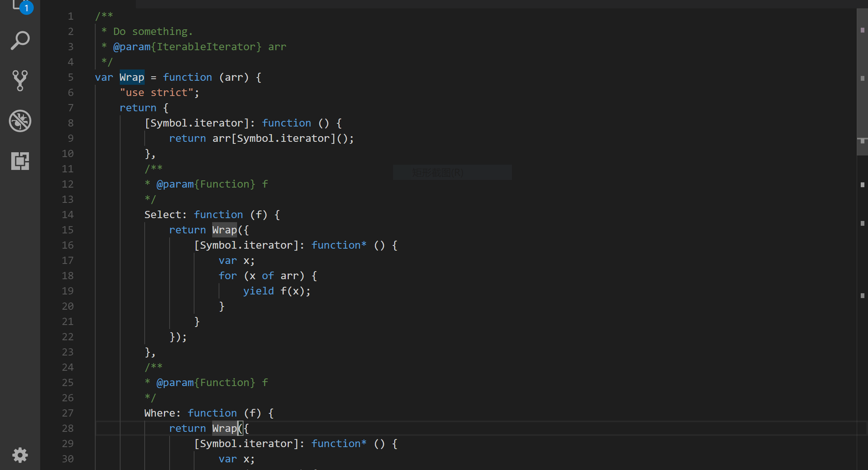The height and width of the screenshot is (470, 868).
Task: Click the Where property name on line 27
Action: click(160, 413)
